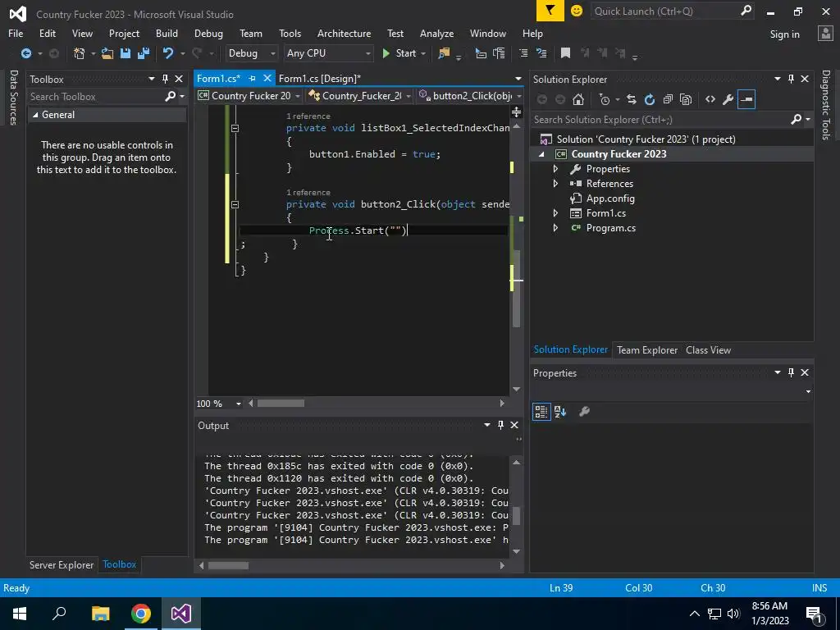Screen dimensions: 840x630
Task: Toggle pin on the Form1.cs* tab
Action: [252, 78]
